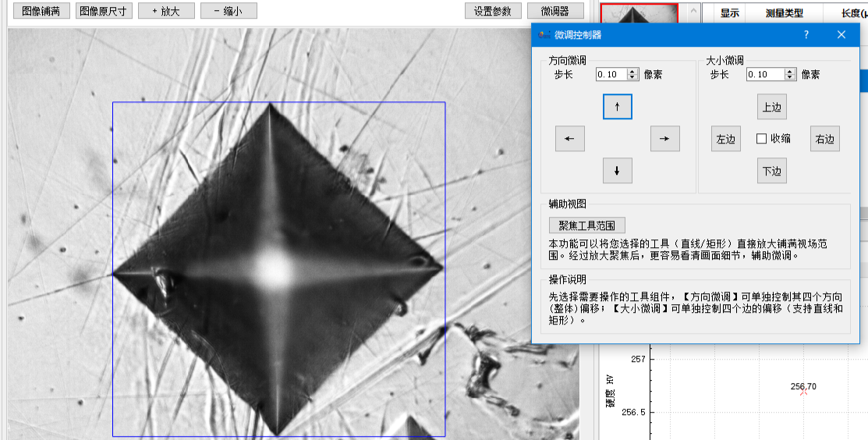This screenshot has width=868, height=440.
Task: Click the 显示 column header
Action: (730, 12)
